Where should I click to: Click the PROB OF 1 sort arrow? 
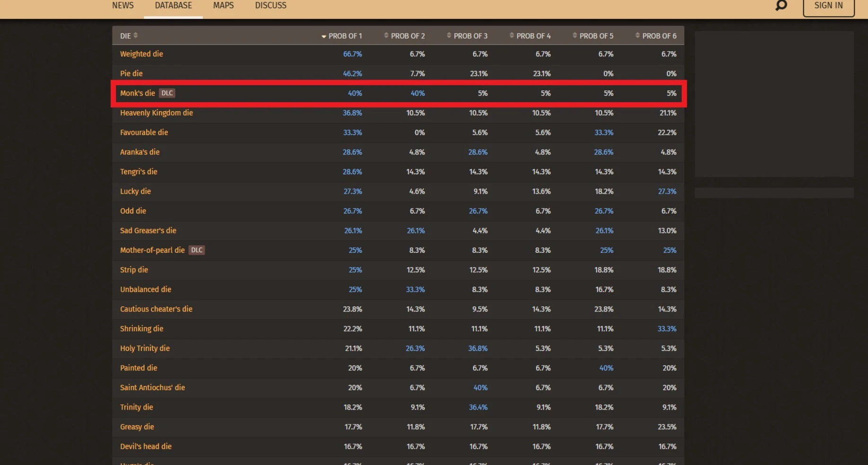[x=324, y=36]
